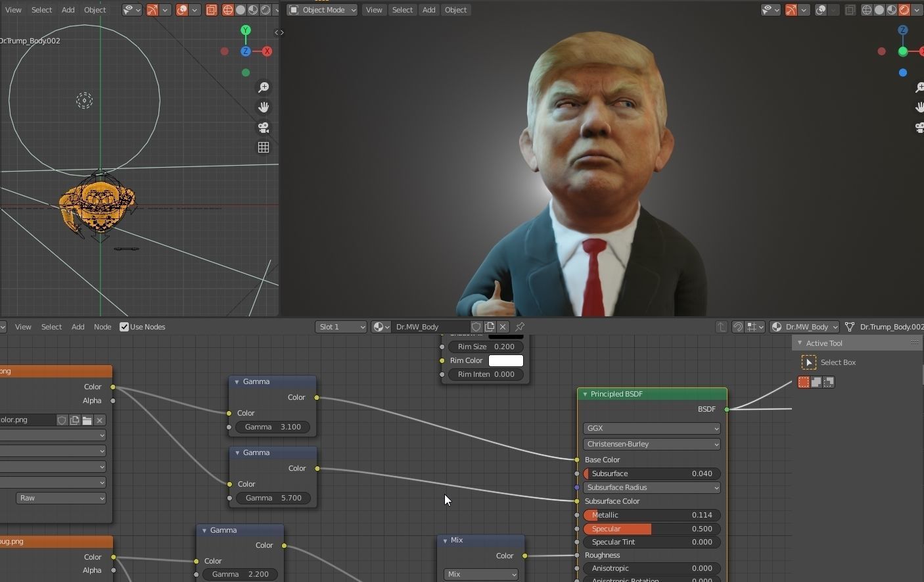Open the GGX distribution dropdown
The width and height of the screenshot is (924, 582).
coord(651,428)
